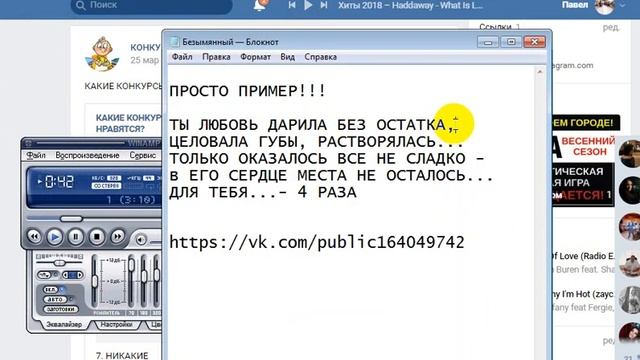
Task: Click Winamp play button
Action: pos(55,237)
